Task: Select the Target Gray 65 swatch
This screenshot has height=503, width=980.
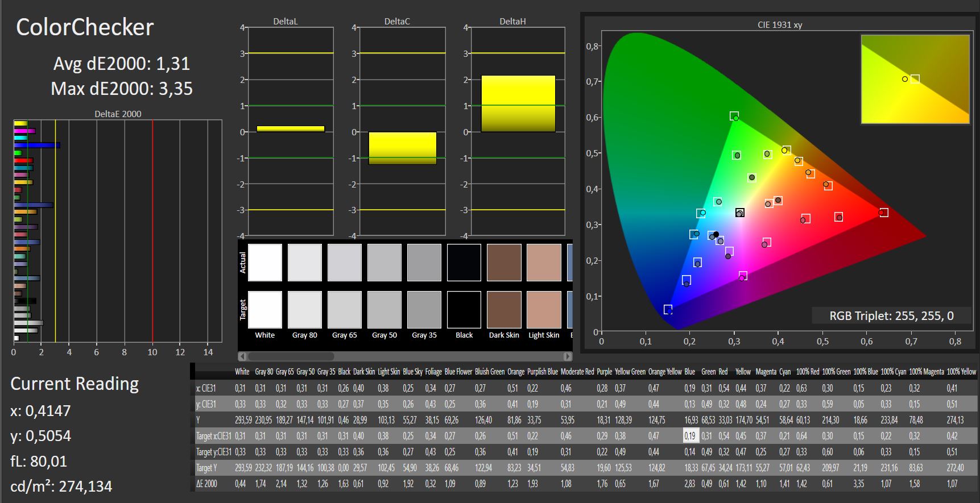Action: point(345,310)
